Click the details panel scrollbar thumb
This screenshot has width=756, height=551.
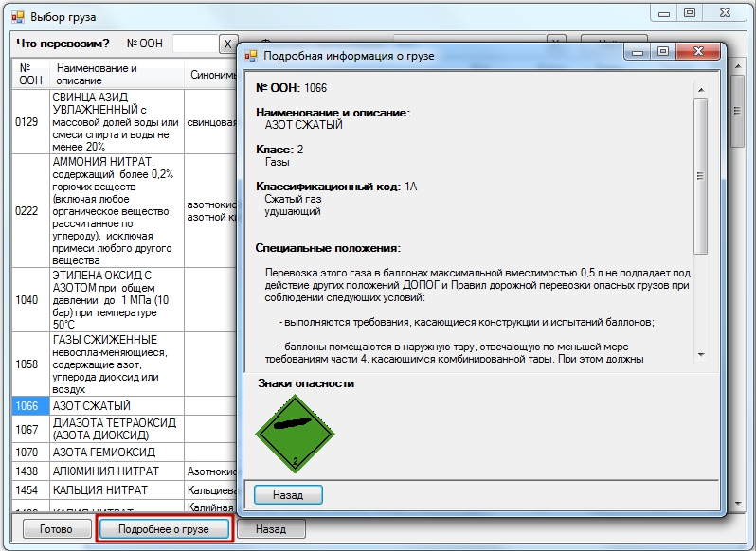(700, 175)
